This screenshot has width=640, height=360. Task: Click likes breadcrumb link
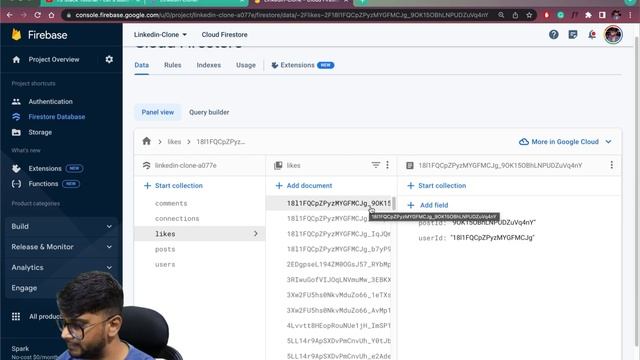174,142
